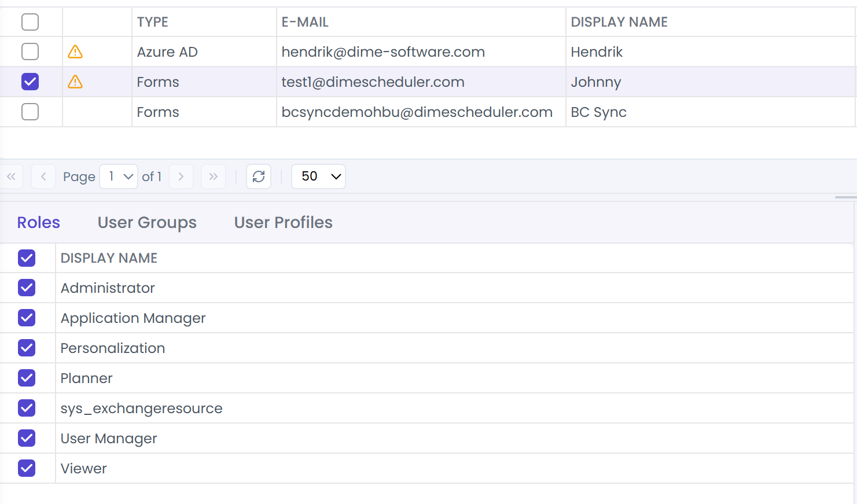Uncheck the Johnny user row checkbox
Screen dimensions: 857x504
click(30, 82)
